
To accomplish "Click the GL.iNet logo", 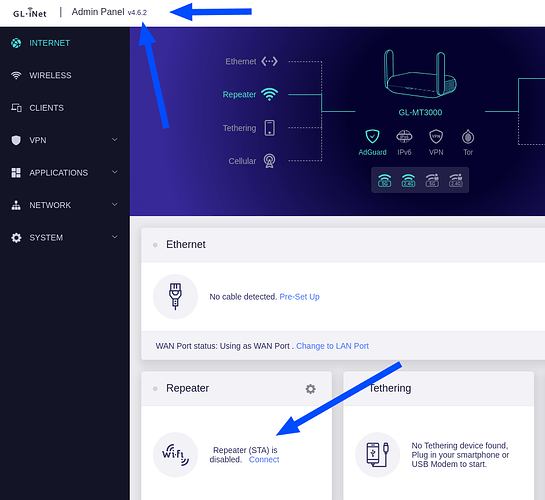I will tap(30, 13).
